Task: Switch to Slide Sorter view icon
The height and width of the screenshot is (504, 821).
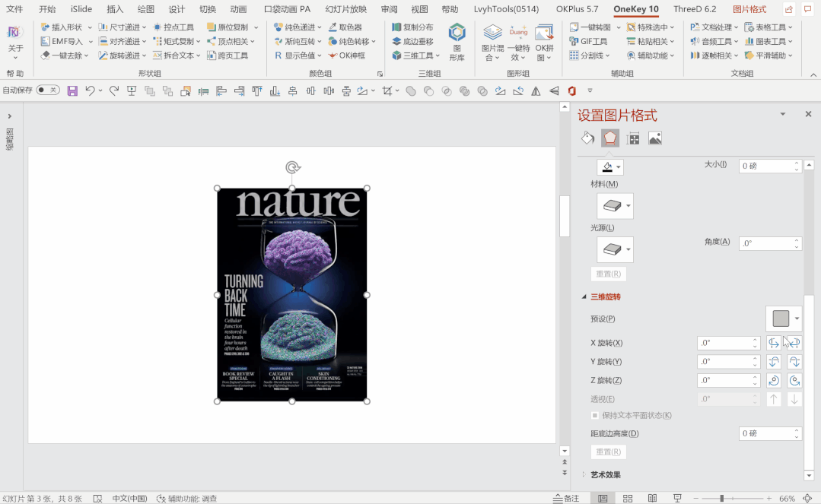Action: click(x=628, y=498)
